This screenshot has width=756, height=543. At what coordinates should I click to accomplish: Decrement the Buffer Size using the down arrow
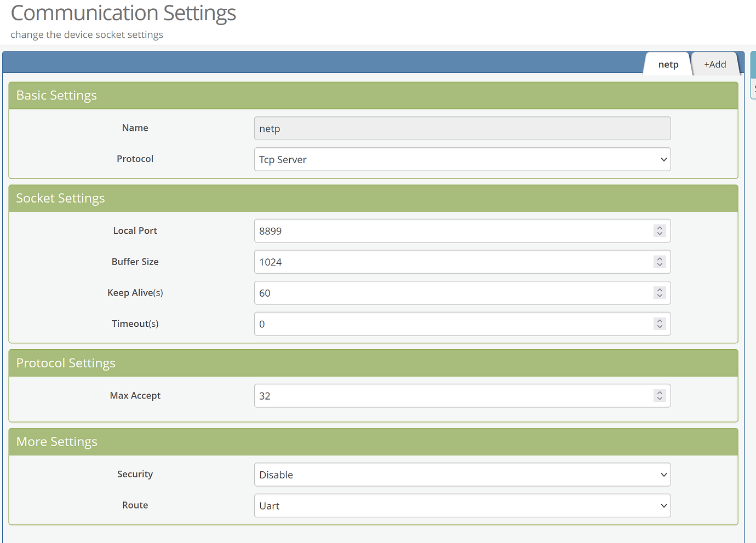tap(660, 265)
